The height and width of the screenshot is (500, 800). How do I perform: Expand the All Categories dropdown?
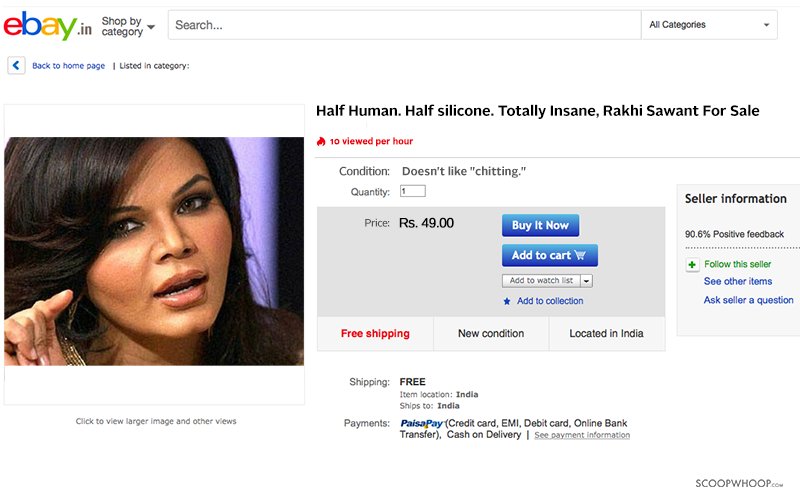[709, 24]
